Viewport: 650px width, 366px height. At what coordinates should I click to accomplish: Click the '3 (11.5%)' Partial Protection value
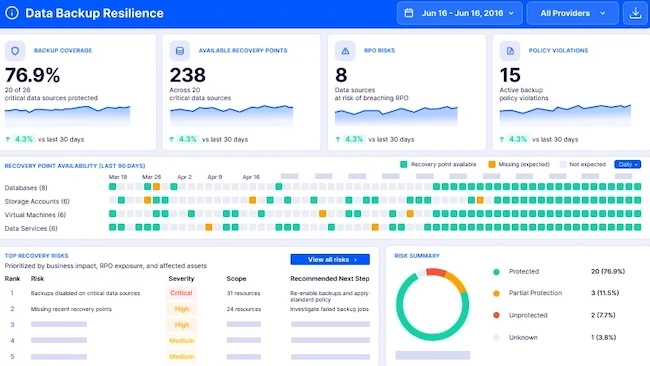pyautogui.click(x=605, y=293)
